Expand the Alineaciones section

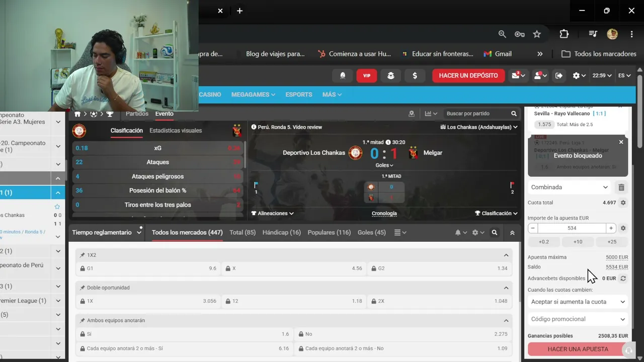pos(273,214)
